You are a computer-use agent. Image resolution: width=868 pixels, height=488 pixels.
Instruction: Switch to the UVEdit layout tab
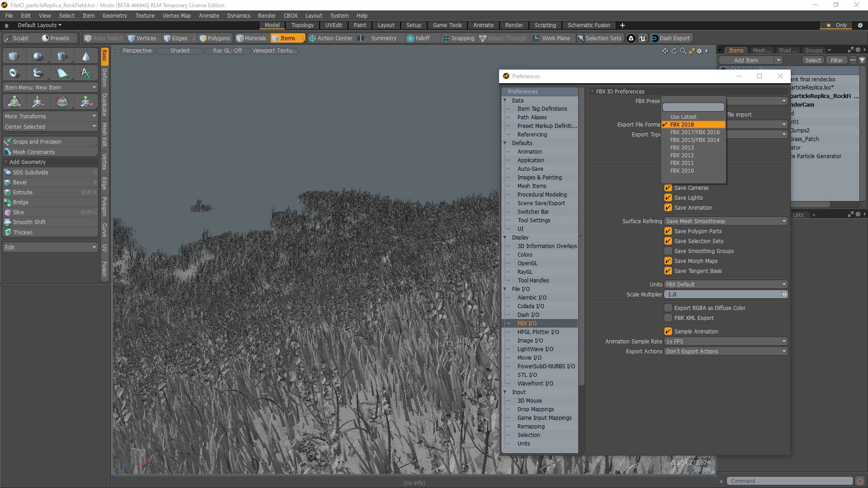click(x=334, y=25)
